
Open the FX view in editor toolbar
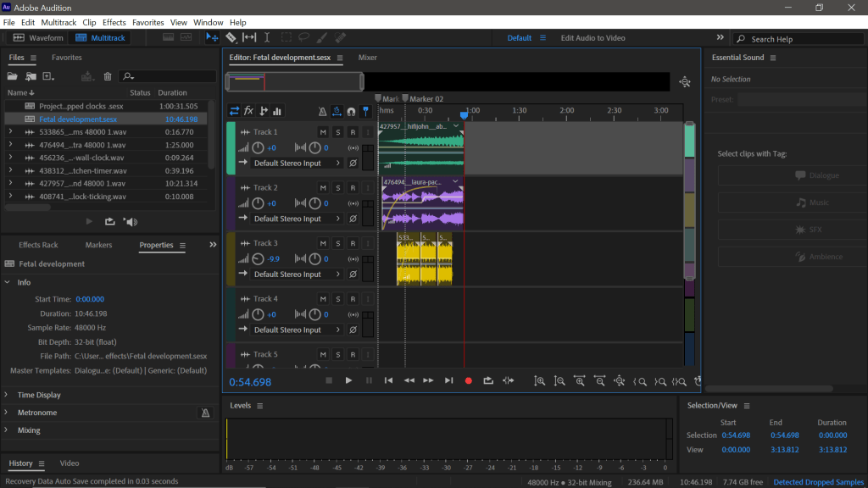[x=248, y=111]
